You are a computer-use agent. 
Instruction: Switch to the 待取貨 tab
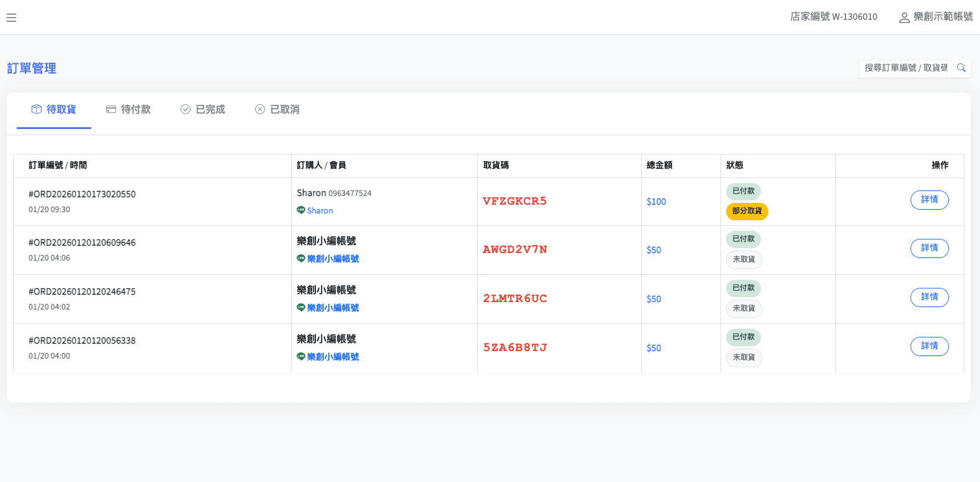click(54, 110)
